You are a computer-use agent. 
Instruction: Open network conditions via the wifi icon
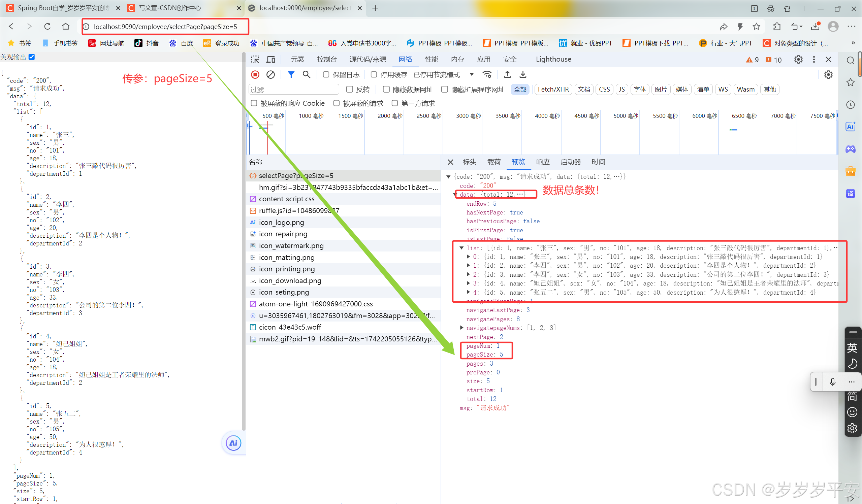click(487, 74)
